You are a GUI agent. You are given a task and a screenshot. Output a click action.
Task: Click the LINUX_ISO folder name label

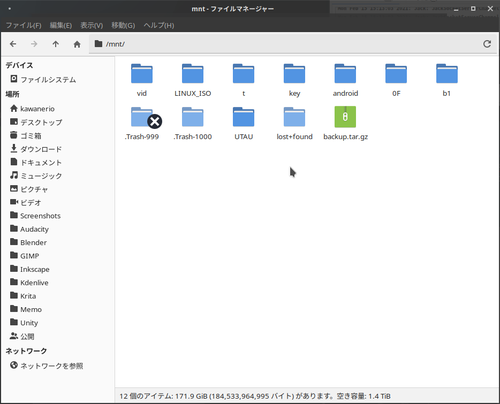[x=193, y=93]
